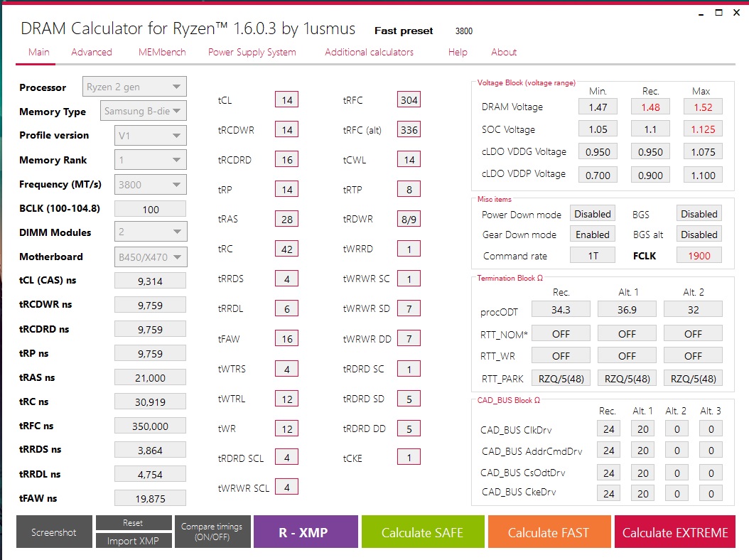The height and width of the screenshot is (560, 749).
Task: Click the tRFC (alt) value 336
Action: [409, 129]
